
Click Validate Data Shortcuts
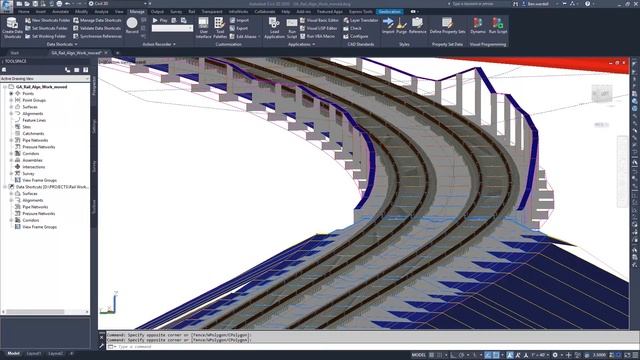[x=97, y=28]
